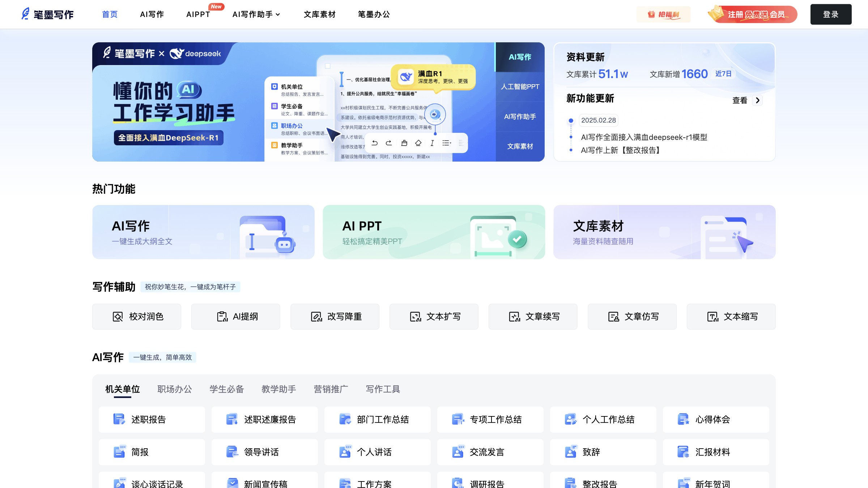Open the 抢福利 red packet promotion
The width and height of the screenshot is (868, 488).
pyautogui.click(x=663, y=14)
